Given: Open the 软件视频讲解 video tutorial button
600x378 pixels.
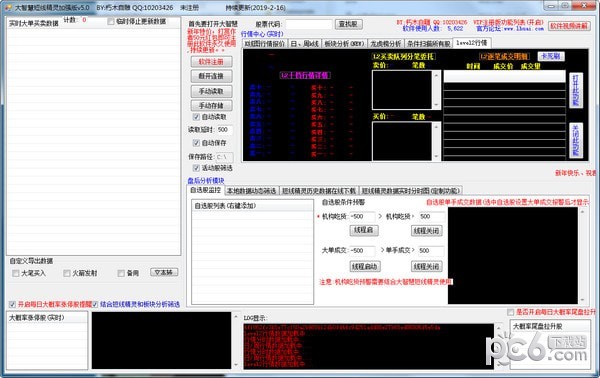Looking at the screenshot, I should (x=568, y=26).
